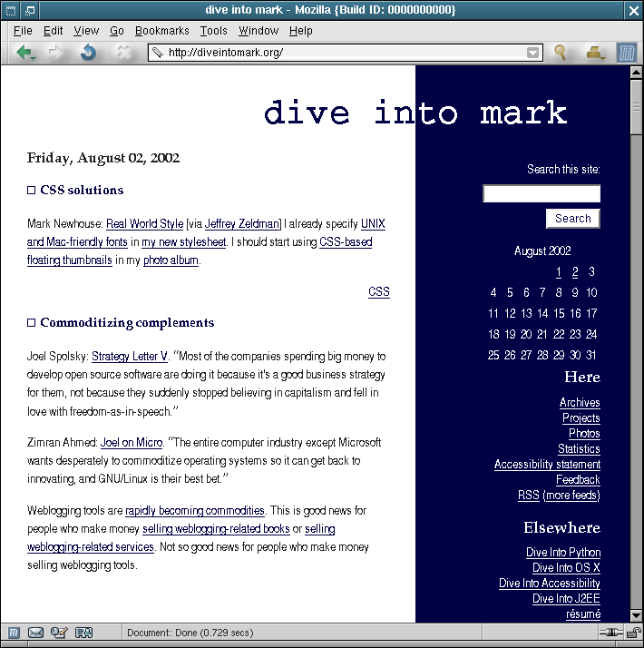Open the Statistics sidebar link
Screen dimensions: 644x648
579,449
